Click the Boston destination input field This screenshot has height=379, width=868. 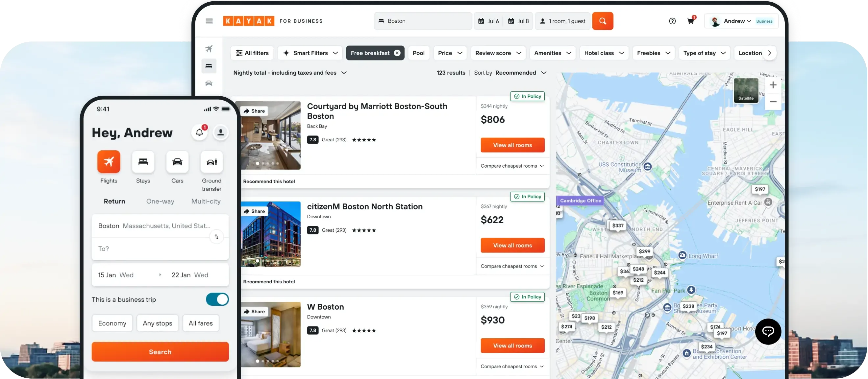pyautogui.click(x=423, y=21)
